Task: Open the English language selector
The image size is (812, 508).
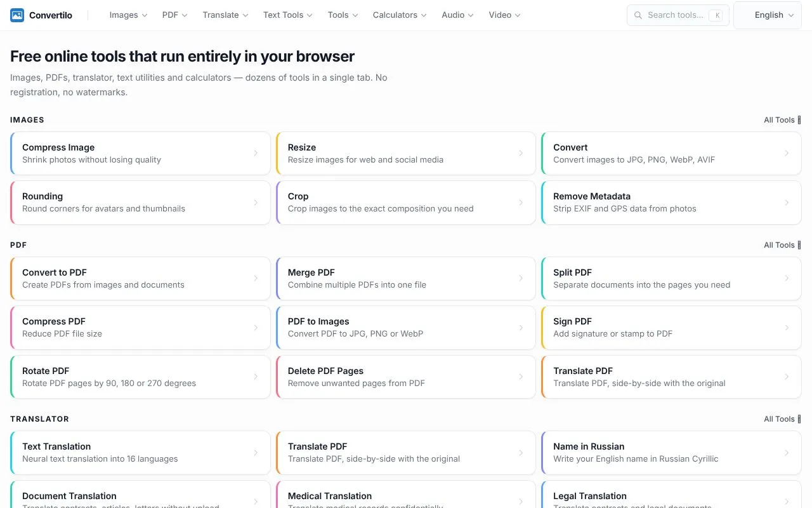Action: (768, 15)
